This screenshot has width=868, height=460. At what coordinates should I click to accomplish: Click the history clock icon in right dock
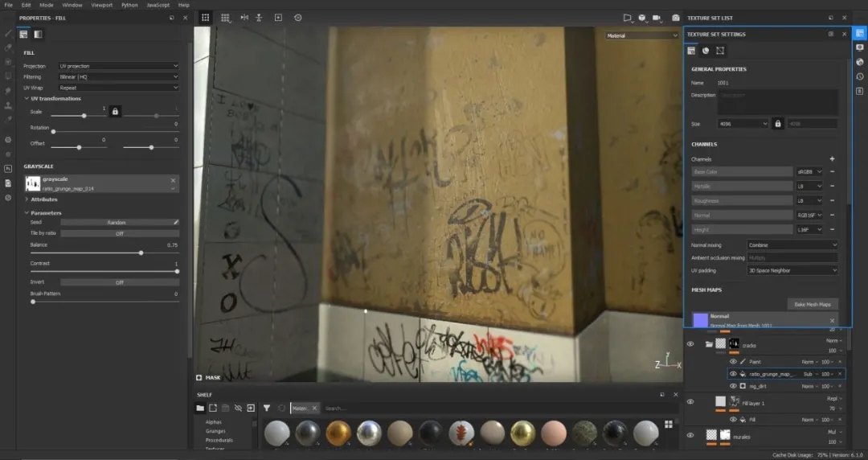(860, 76)
